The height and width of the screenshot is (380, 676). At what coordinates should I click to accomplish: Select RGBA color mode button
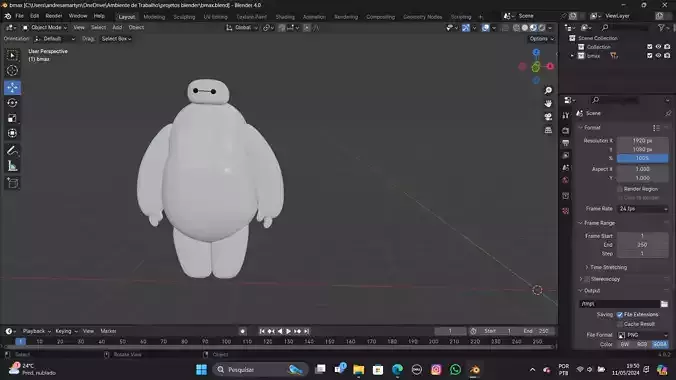660,344
